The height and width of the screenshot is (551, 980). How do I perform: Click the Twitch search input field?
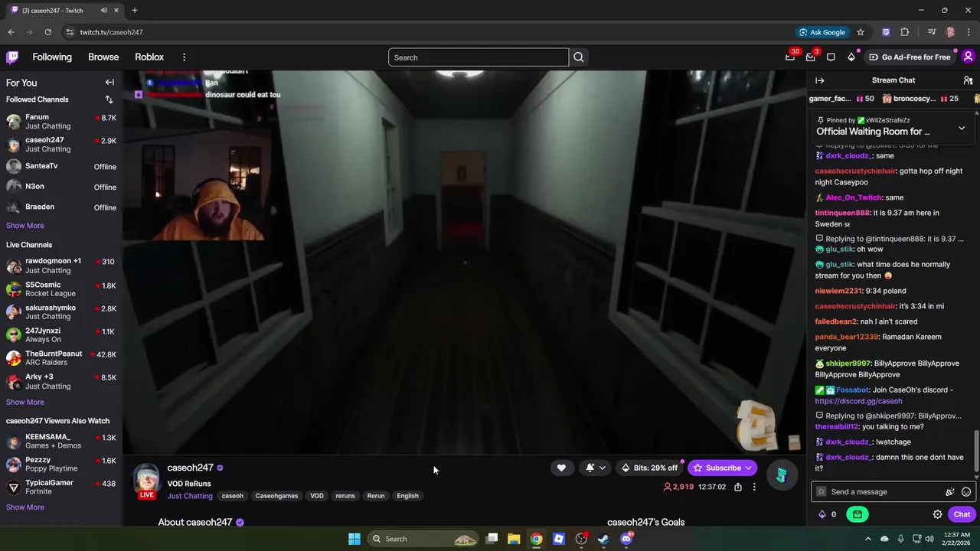tap(479, 57)
